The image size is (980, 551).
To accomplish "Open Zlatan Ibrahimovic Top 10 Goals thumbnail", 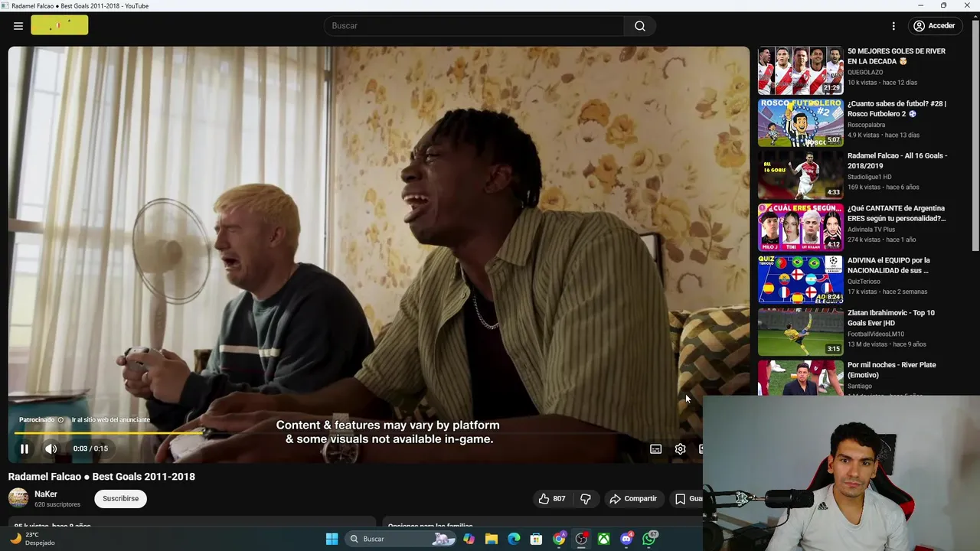I will (800, 332).
